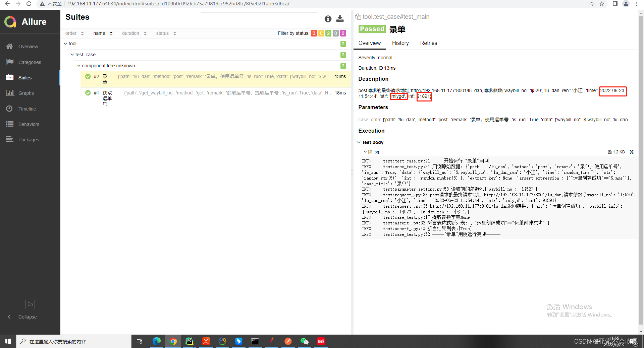Open the Graphs bar chart icon
Image resolution: width=644 pixels, height=348 pixels.
(10, 93)
